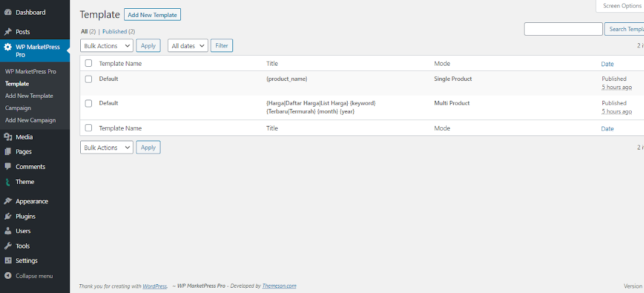
Task: Select the Template submenu item
Action: click(x=17, y=83)
